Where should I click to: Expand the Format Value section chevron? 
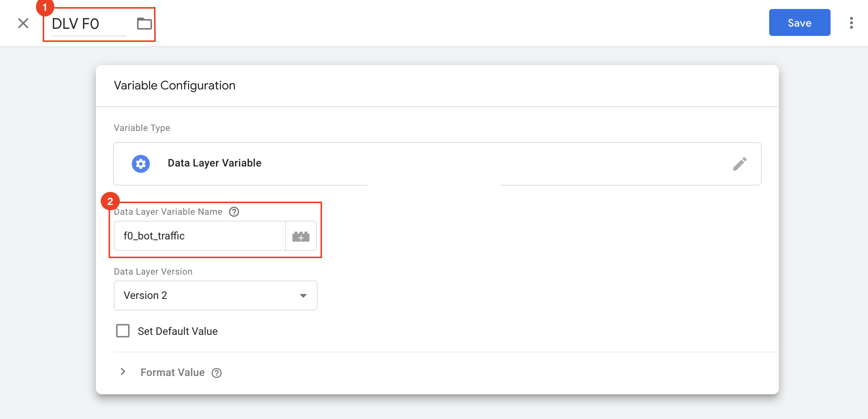pos(123,372)
